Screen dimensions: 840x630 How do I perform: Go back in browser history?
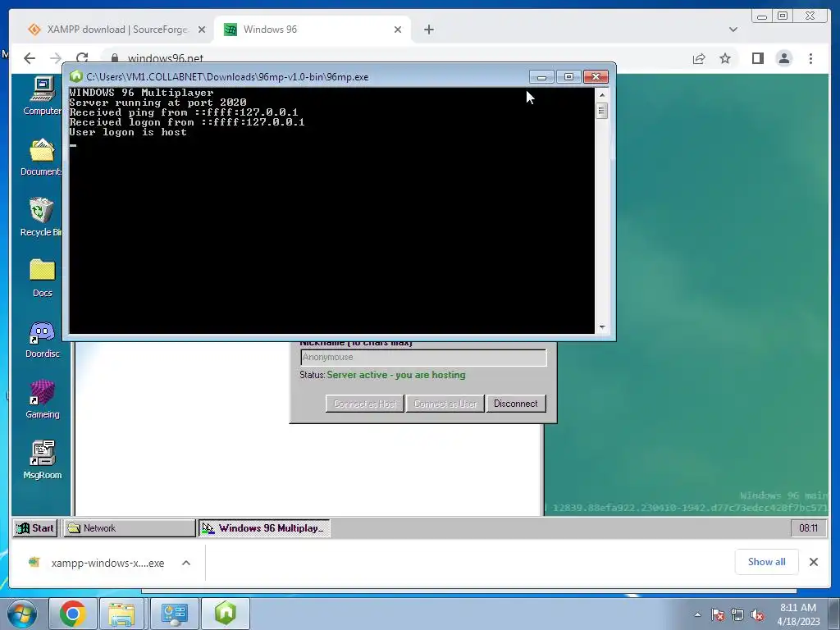(30, 58)
